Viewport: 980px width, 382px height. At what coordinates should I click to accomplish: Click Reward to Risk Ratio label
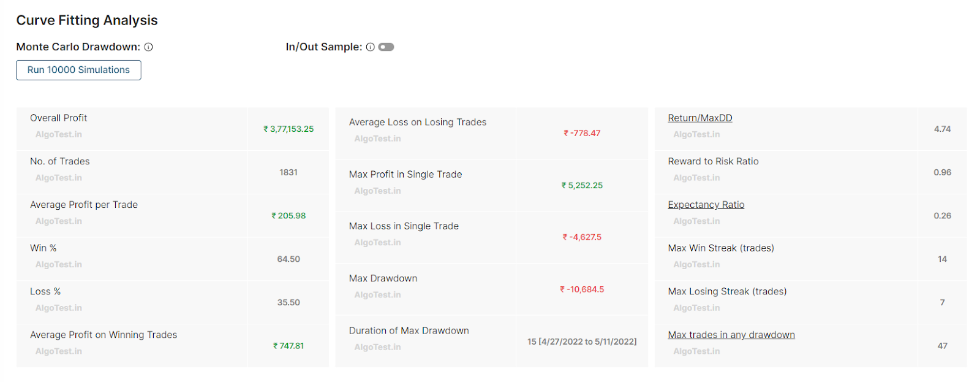tap(713, 161)
